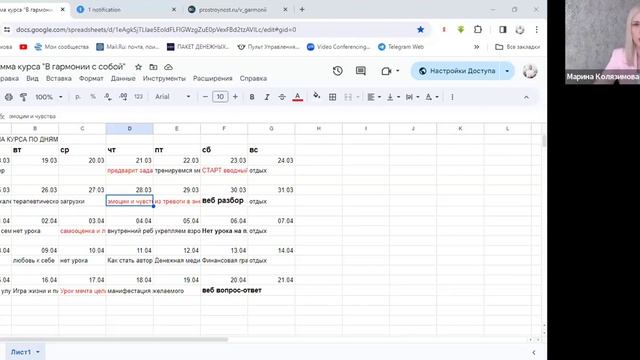Apply ruble currency format
The image size is (640, 360).
tap(78, 97)
